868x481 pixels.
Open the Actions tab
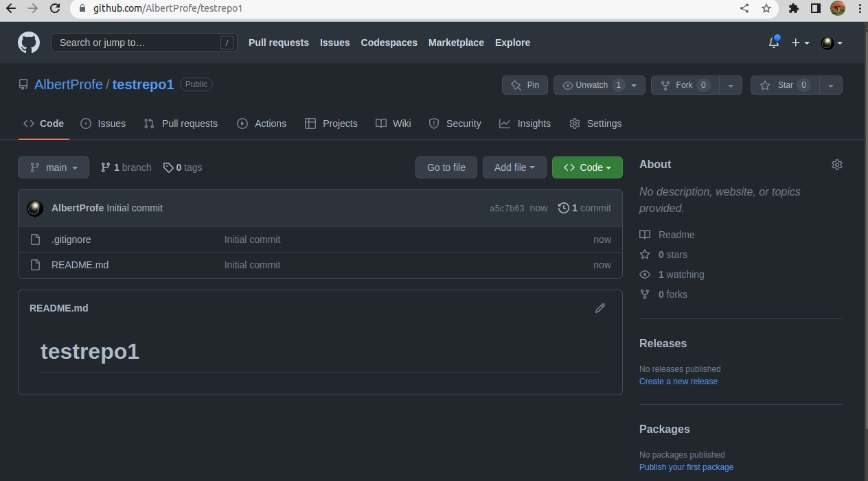(x=262, y=124)
